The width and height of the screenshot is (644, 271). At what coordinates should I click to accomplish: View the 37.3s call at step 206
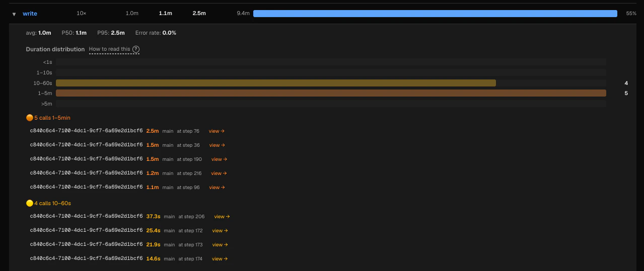[222, 217]
